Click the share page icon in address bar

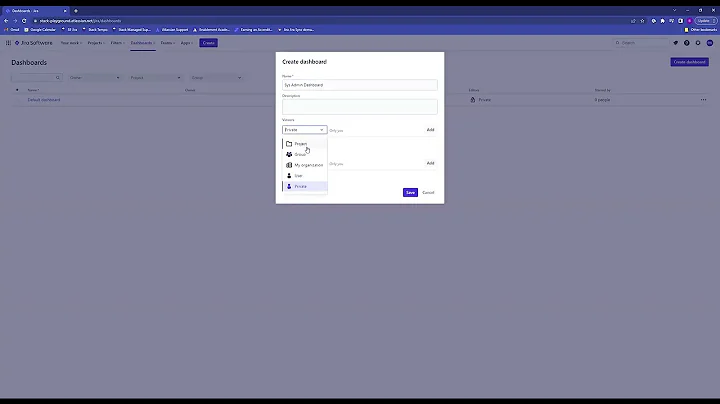click(x=633, y=21)
